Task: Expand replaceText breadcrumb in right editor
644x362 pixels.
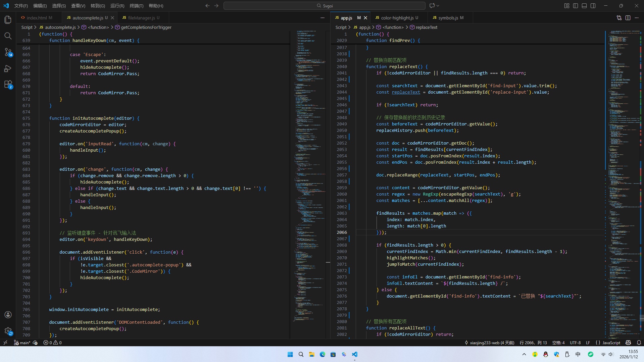Action: coord(426,28)
